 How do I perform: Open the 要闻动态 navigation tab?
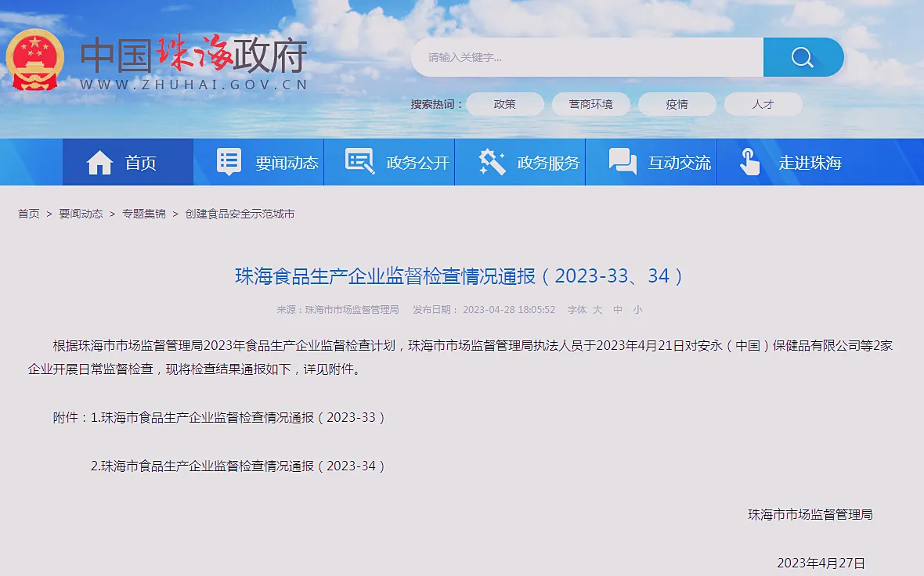point(258,162)
